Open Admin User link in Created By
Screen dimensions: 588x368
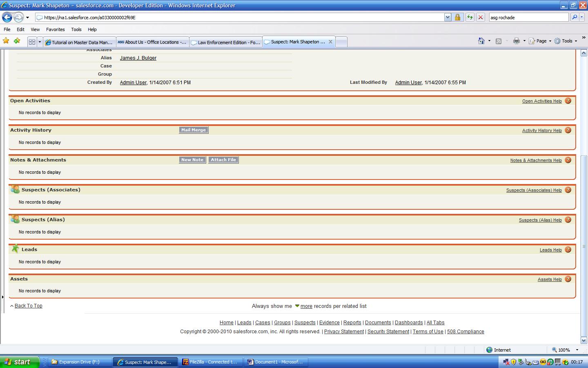tap(133, 83)
